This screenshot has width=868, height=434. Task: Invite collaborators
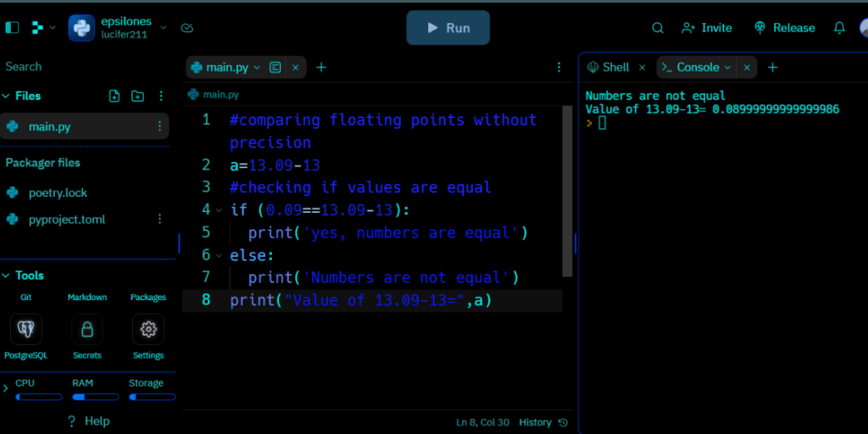click(706, 28)
